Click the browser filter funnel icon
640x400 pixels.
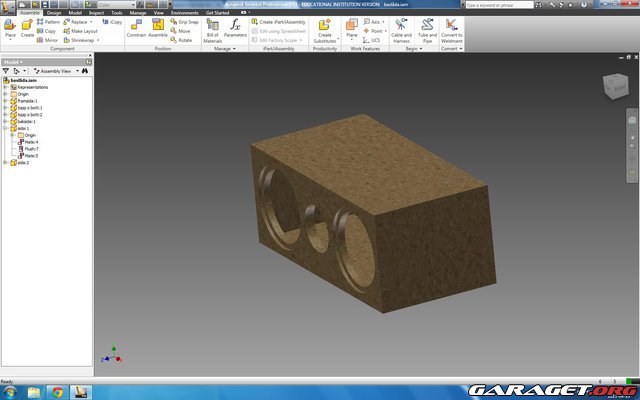[6, 71]
